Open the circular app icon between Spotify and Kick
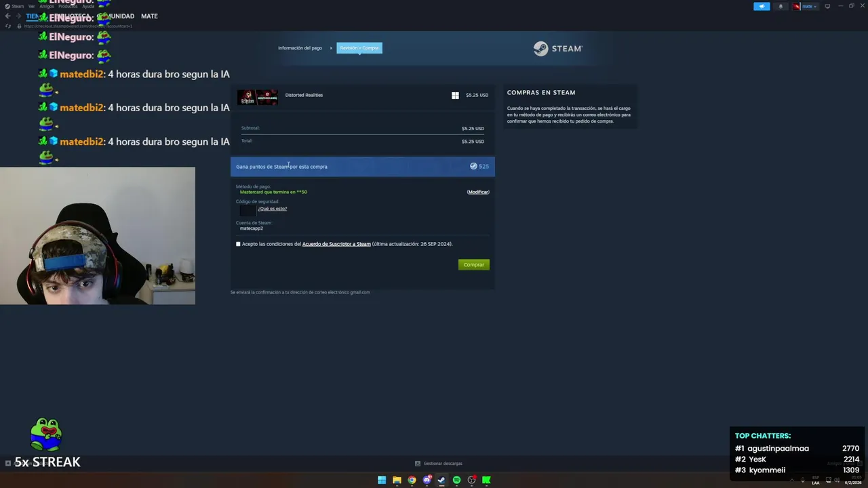 472,480
